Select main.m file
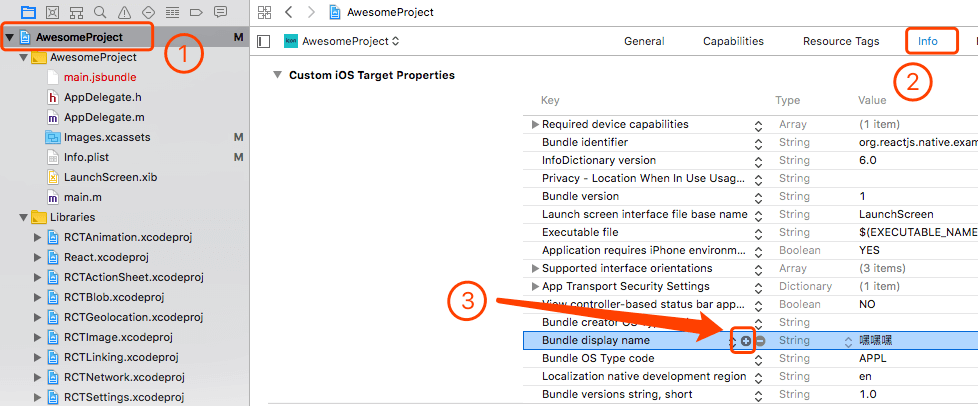 pos(82,197)
